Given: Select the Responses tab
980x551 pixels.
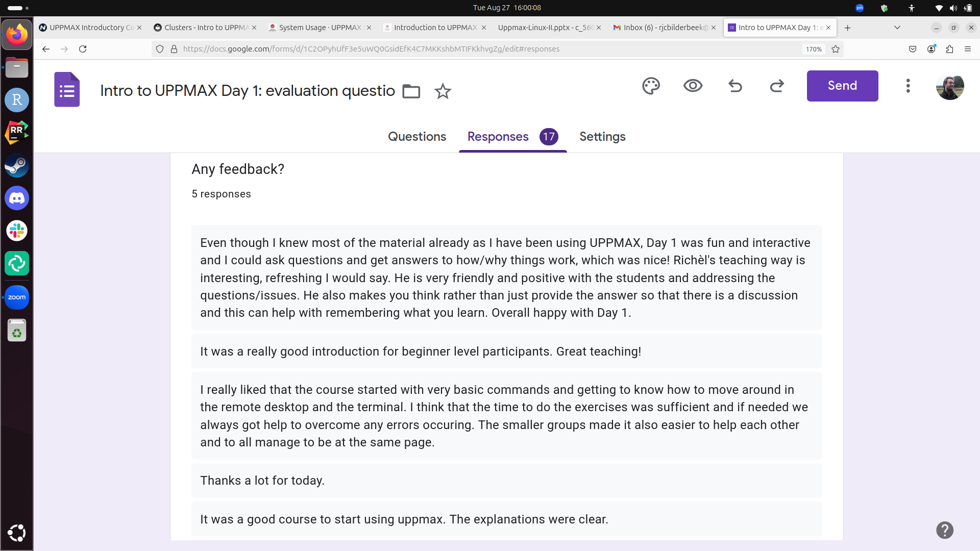Looking at the screenshot, I should (x=512, y=137).
